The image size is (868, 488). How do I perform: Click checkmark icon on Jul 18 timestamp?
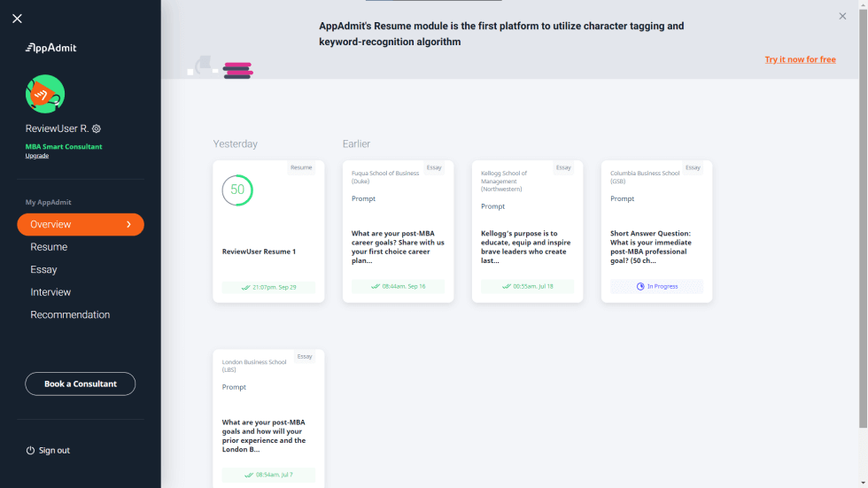pyautogui.click(x=507, y=287)
